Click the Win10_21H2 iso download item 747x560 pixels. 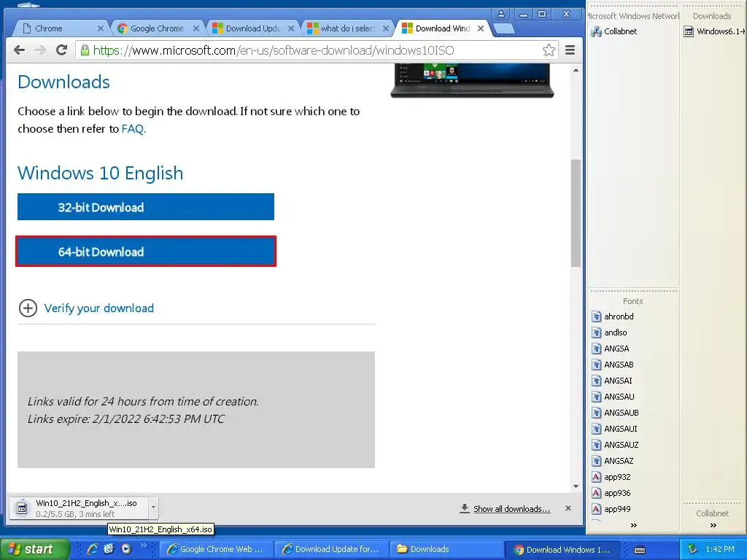tap(79, 508)
